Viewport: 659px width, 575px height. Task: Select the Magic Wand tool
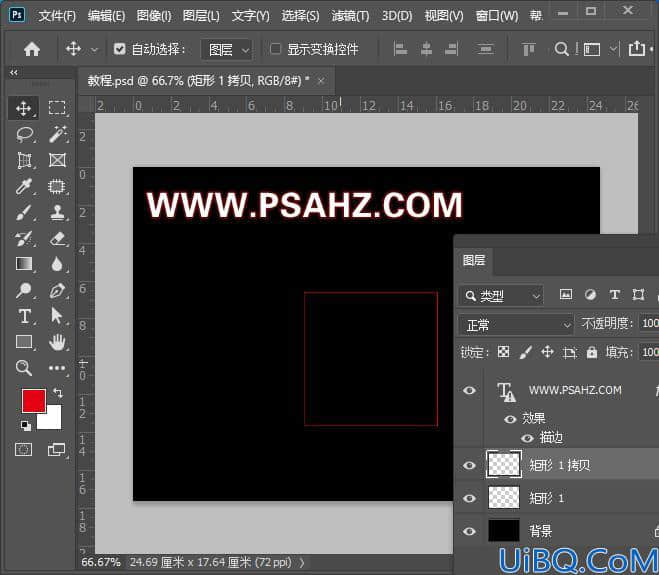[x=57, y=134]
